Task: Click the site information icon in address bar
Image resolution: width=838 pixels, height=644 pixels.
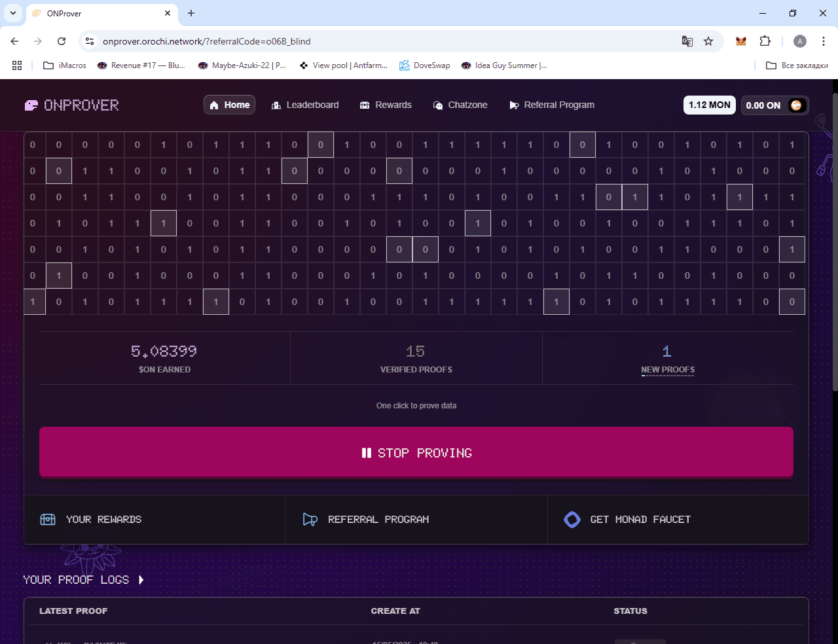Action: pos(90,41)
